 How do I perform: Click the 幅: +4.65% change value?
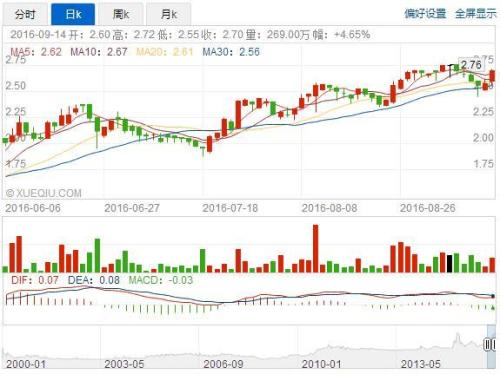click(x=342, y=34)
